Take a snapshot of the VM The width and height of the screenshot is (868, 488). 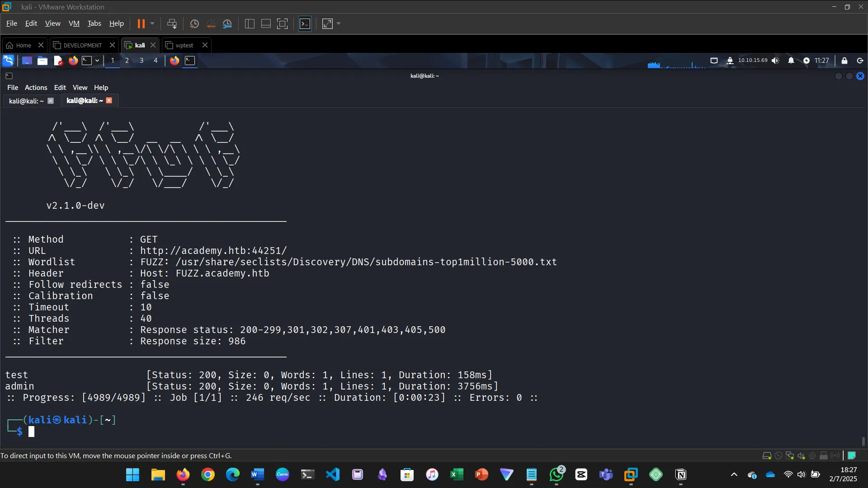[194, 23]
